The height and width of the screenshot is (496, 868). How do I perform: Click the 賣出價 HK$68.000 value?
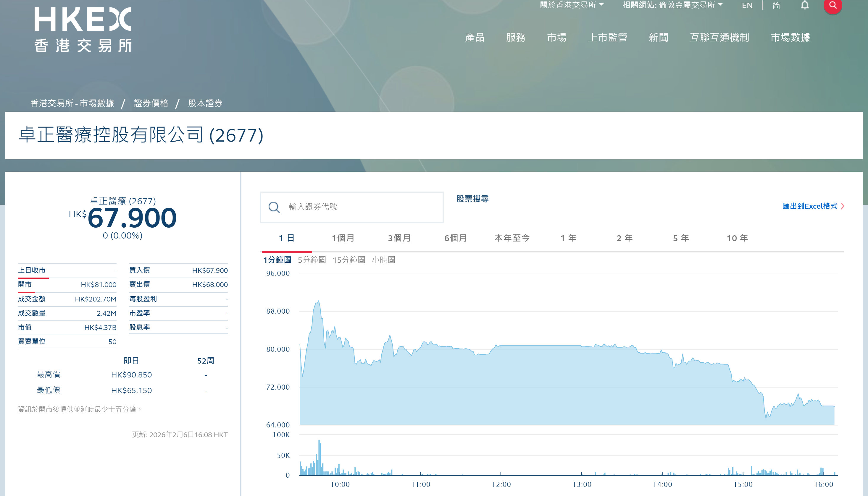[210, 285]
